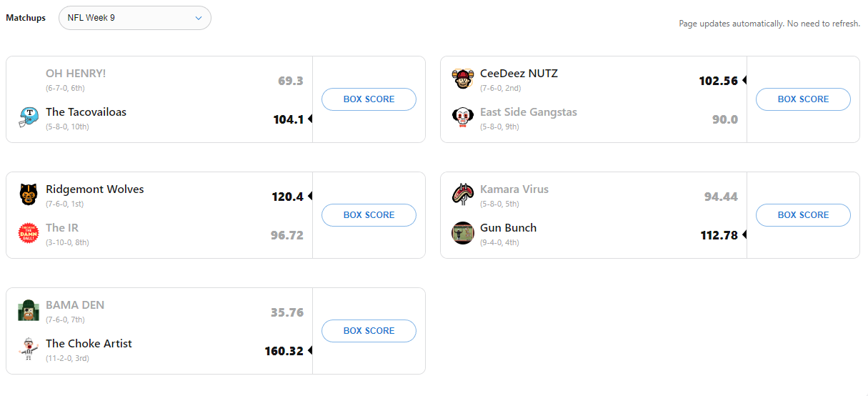Image resolution: width=868 pixels, height=396 pixels.
Task: Open OH HENRY! team page link
Action: coord(76,74)
